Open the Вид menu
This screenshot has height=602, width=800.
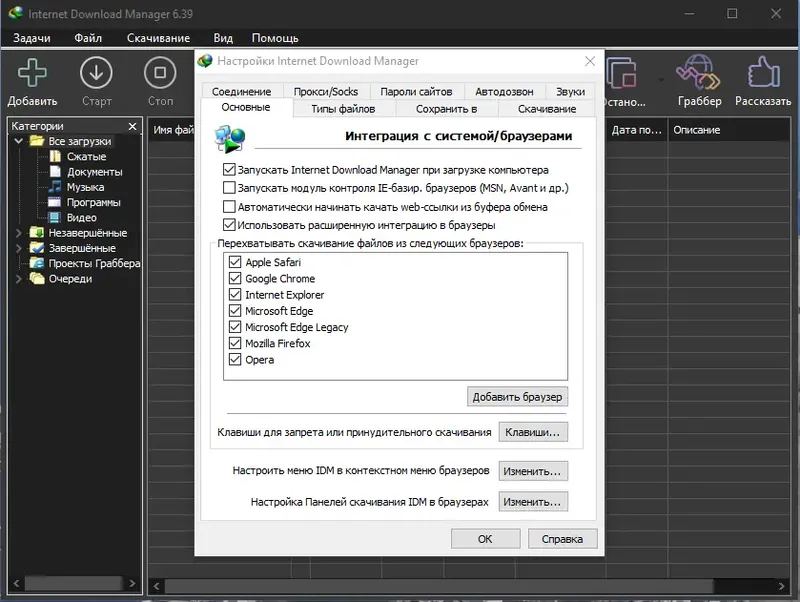[x=223, y=38]
